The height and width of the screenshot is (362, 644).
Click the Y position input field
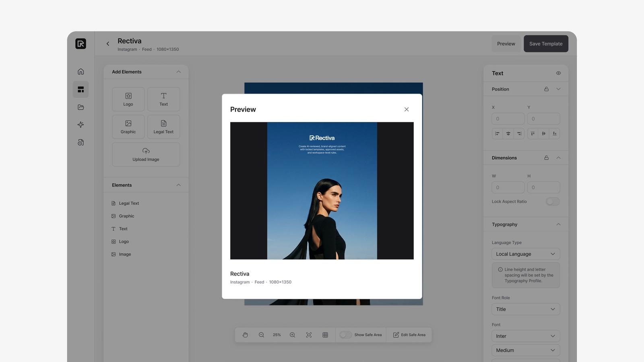(543, 119)
